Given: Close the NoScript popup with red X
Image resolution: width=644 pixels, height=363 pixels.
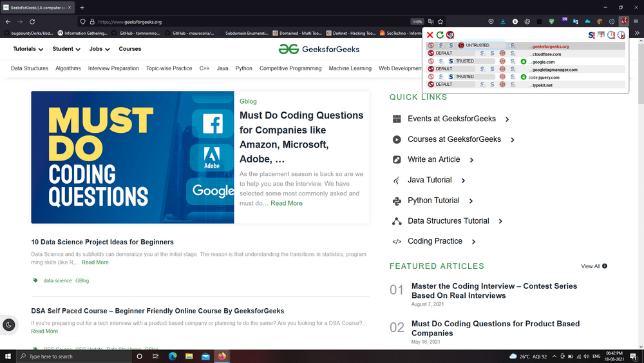Looking at the screenshot, I should pyautogui.click(x=430, y=35).
